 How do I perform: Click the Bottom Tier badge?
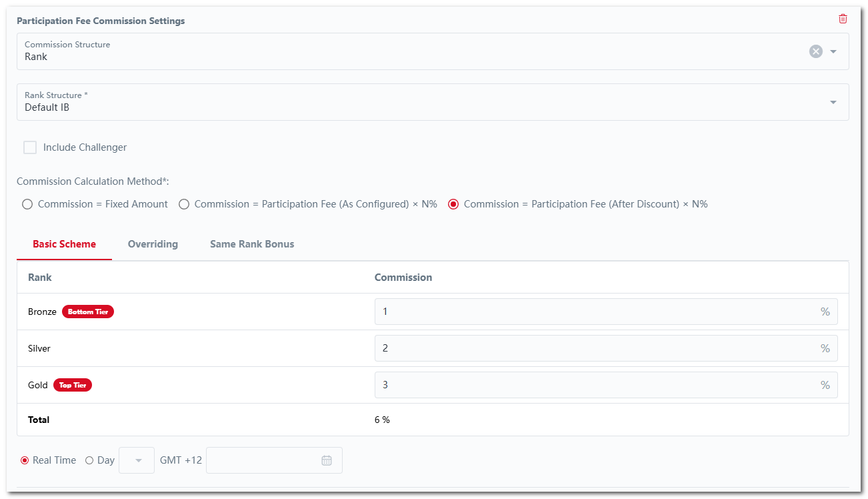tap(88, 312)
